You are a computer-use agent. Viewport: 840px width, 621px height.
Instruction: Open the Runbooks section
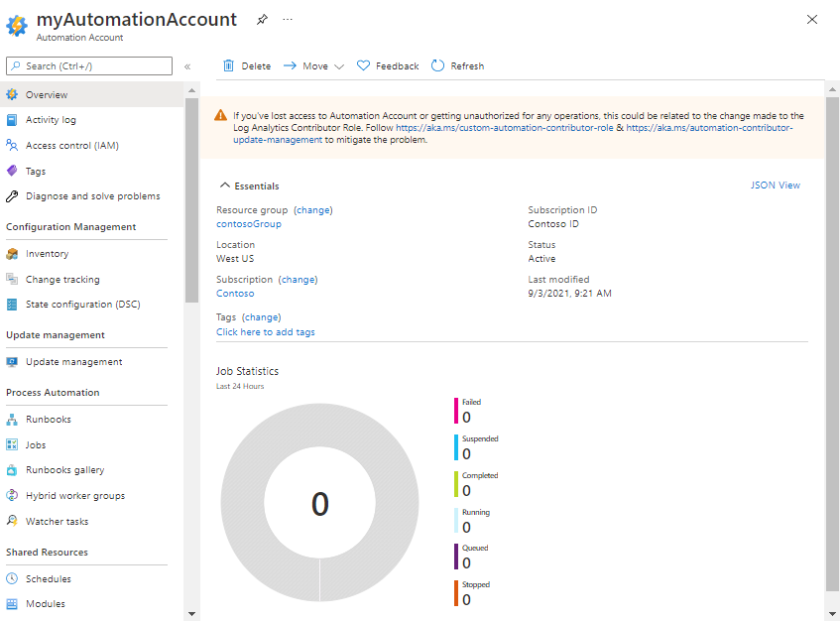point(48,418)
